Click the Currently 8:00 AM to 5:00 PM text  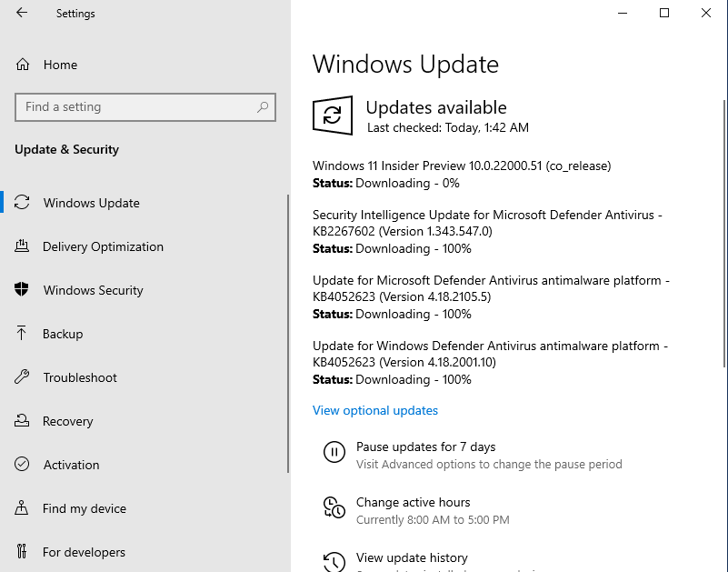433,519
